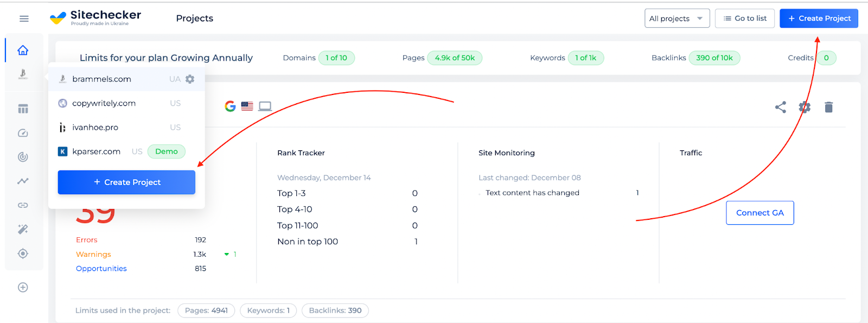Click the Connect GA button

coord(760,213)
